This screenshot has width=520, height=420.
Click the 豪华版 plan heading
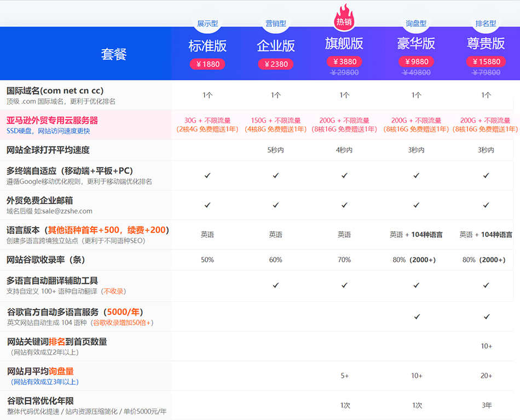(416, 43)
